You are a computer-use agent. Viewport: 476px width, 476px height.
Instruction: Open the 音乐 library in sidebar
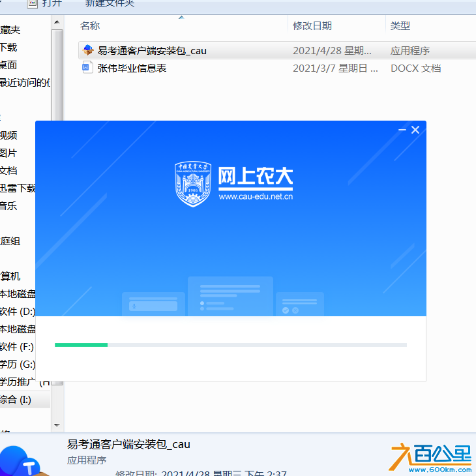point(8,206)
